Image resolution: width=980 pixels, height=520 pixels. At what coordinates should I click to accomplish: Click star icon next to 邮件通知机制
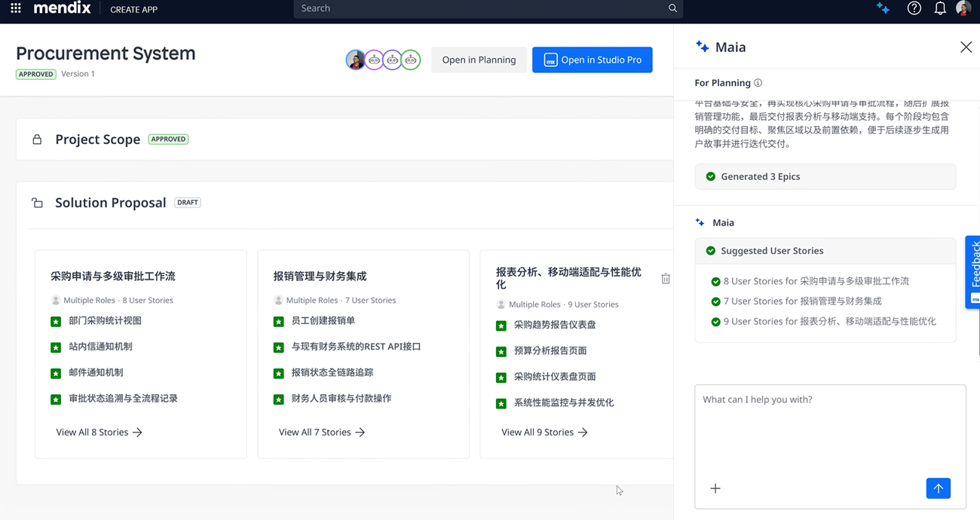56,373
